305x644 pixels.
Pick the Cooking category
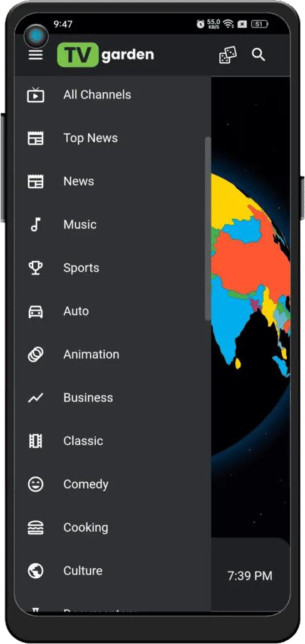(113, 527)
